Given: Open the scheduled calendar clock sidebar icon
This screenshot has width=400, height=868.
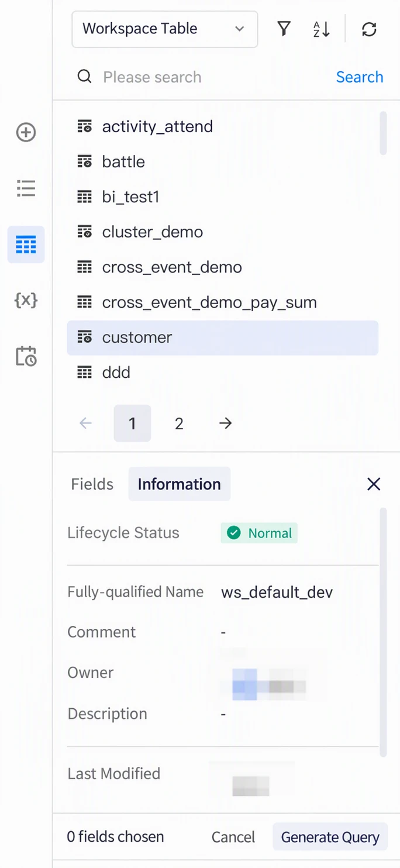Looking at the screenshot, I should tap(26, 356).
